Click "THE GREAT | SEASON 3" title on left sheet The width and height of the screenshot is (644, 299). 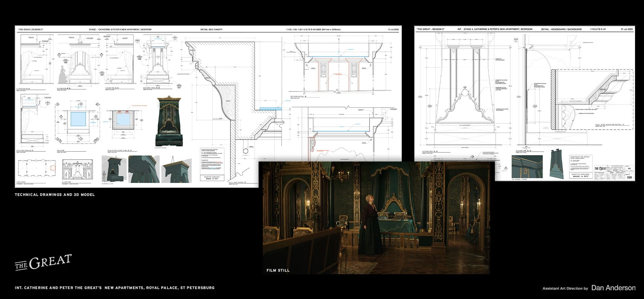click(31, 29)
